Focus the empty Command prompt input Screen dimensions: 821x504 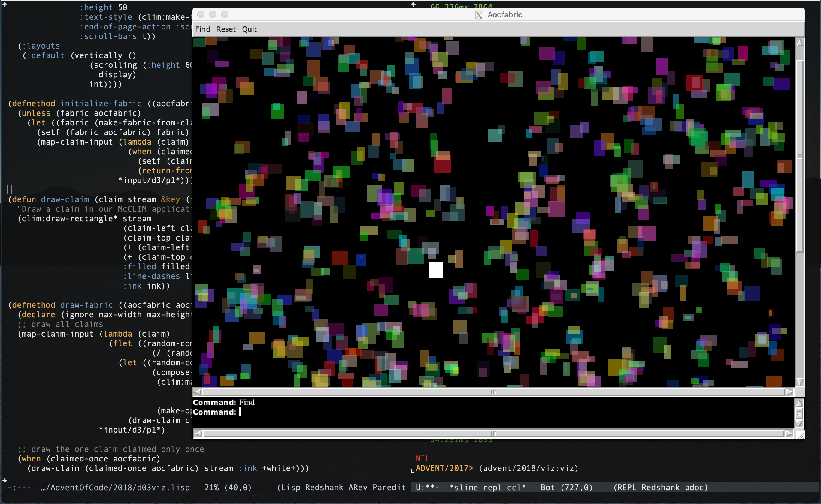[240, 412]
